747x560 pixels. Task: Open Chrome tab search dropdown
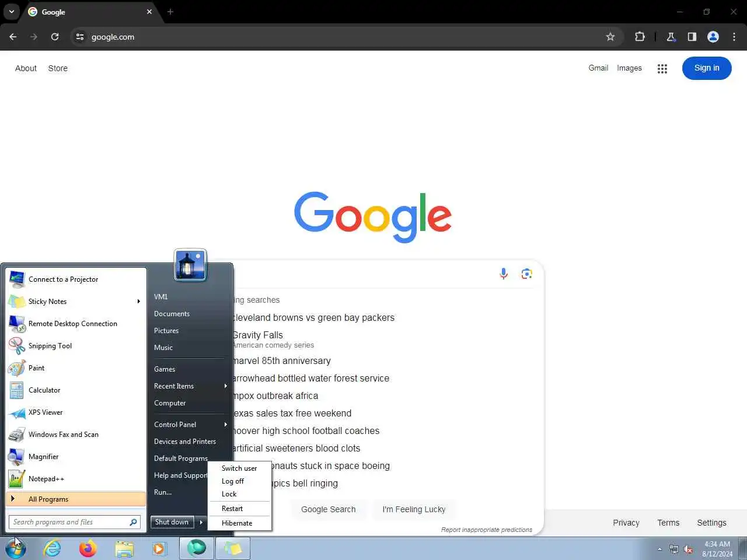click(x=12, y=12)
